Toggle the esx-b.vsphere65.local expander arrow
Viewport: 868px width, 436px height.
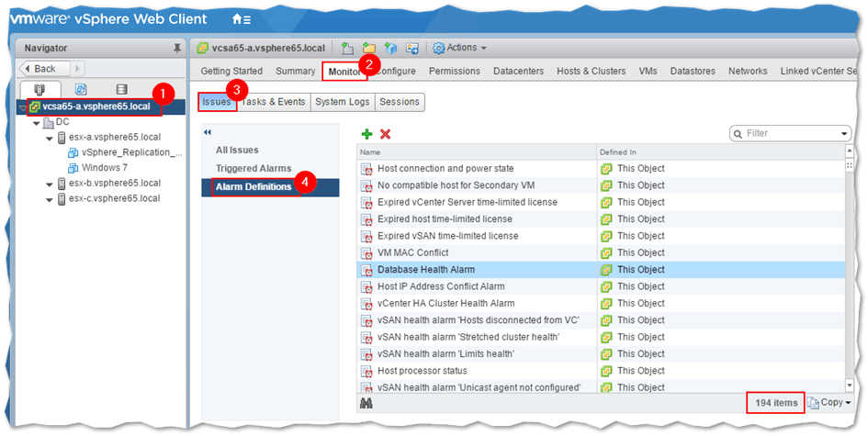point(50,184)
